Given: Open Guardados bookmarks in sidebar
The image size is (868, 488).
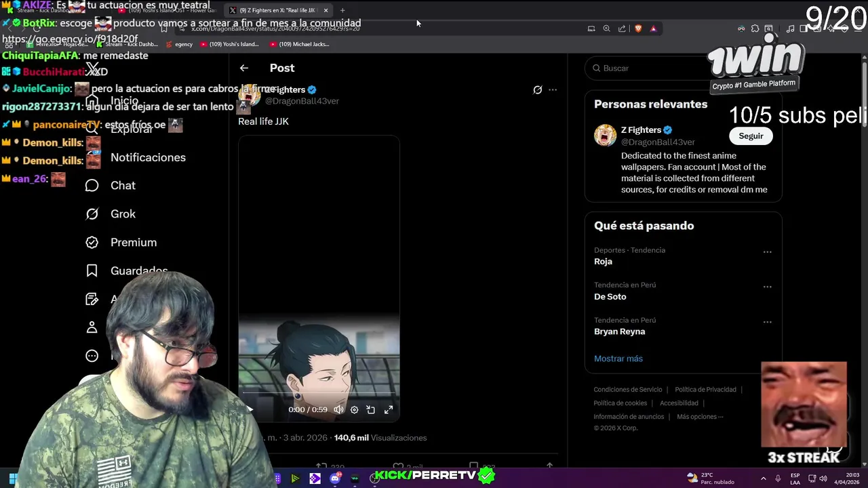Looking at the screenshot, I should coord(139,270).
